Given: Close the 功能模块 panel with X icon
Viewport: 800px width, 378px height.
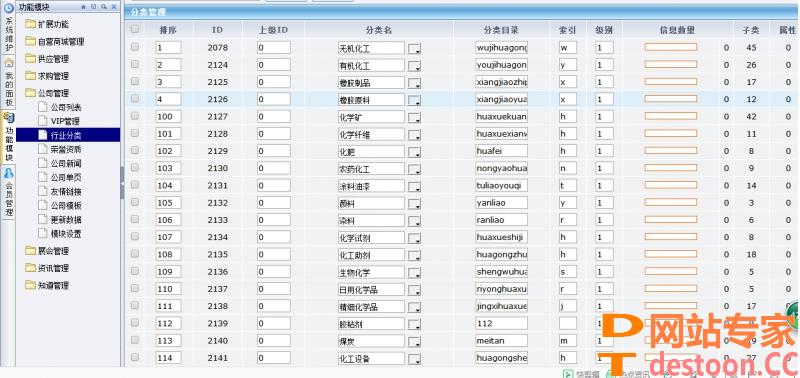Looking at the screenshot, I should tap(114, 7).
